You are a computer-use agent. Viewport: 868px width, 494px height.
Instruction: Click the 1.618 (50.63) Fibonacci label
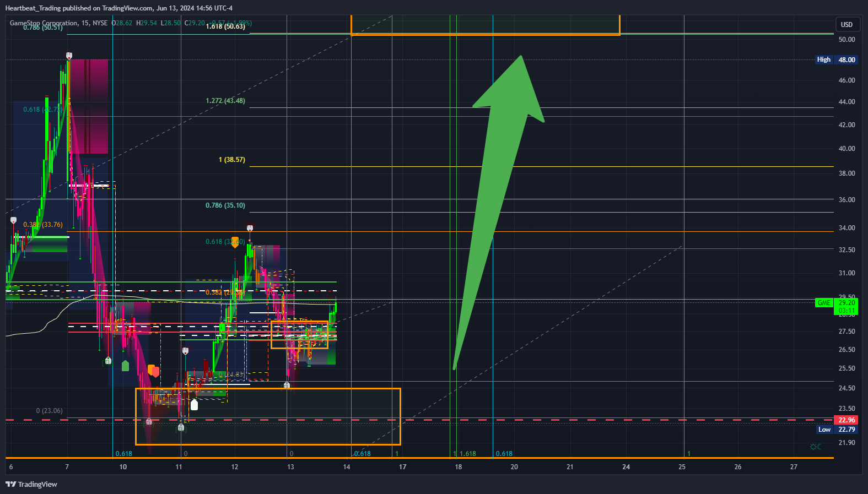click(x=225, y=26)
